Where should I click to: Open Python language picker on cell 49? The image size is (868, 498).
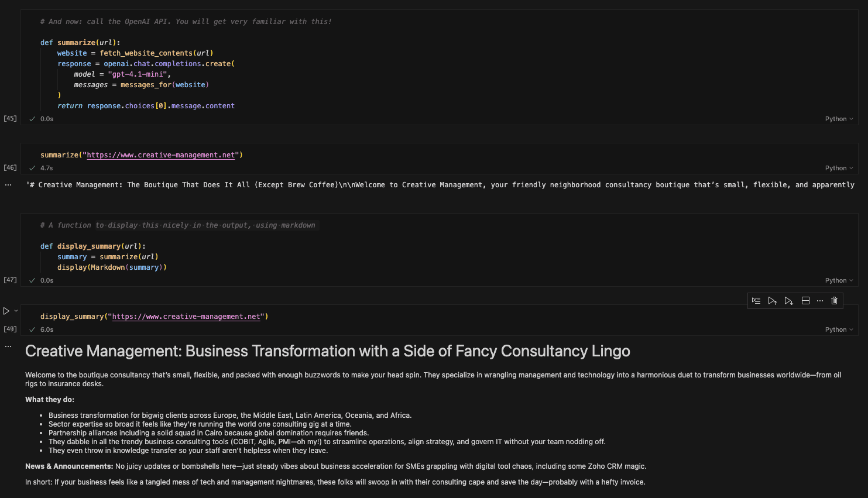pos(839,329)
